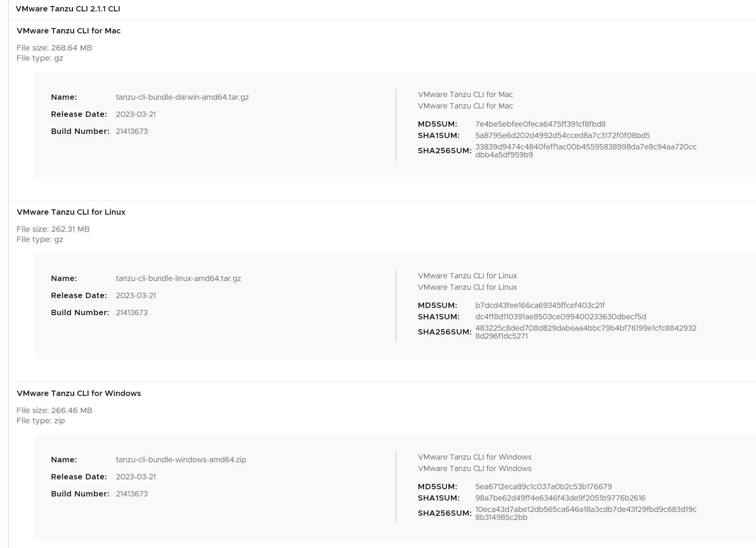756x548 pixels.
Task: Click the Mac build number 21413673
Action: point(132,131)
